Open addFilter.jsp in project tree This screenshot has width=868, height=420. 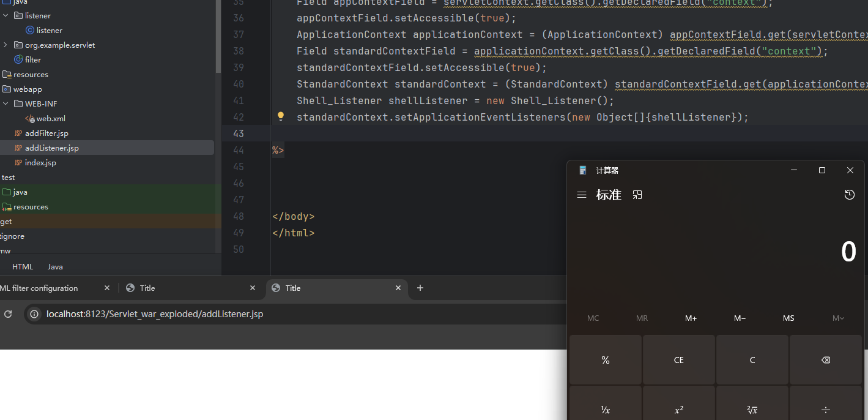tap(46, 133)
